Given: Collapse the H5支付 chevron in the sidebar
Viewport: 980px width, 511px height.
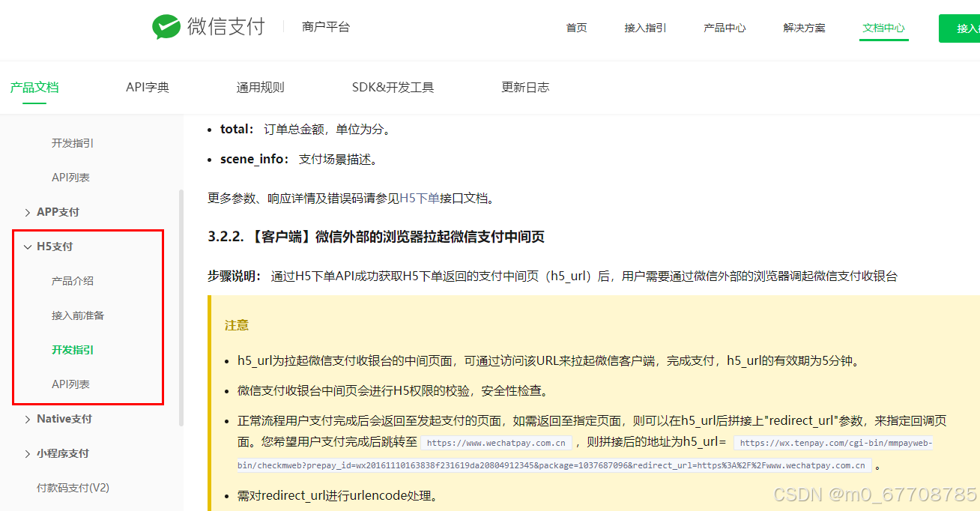Looking at the screenshot, I should pyautogui.click(x=28, y=247).
